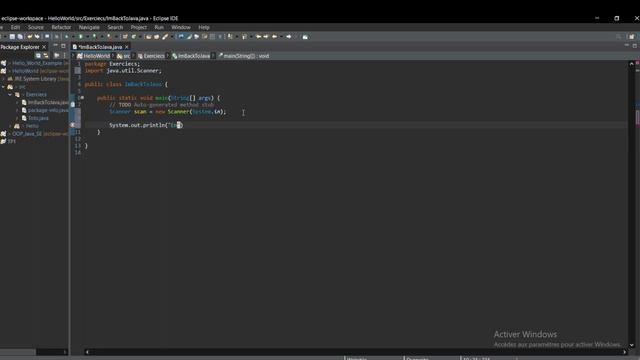Toggle Link with Editor in Package Explorer
The height and width of the screenshot is (360, 640).
coord(46,56)
